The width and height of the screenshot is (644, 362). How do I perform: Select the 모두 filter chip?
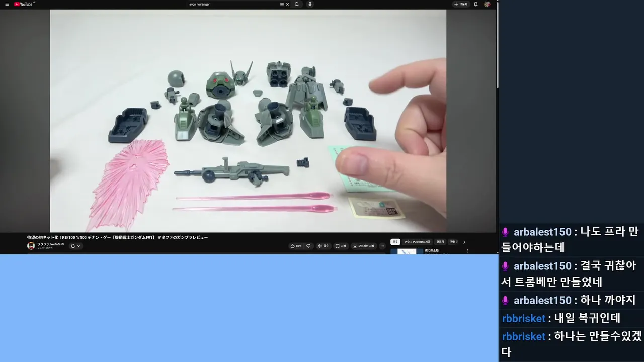point(395,242)
